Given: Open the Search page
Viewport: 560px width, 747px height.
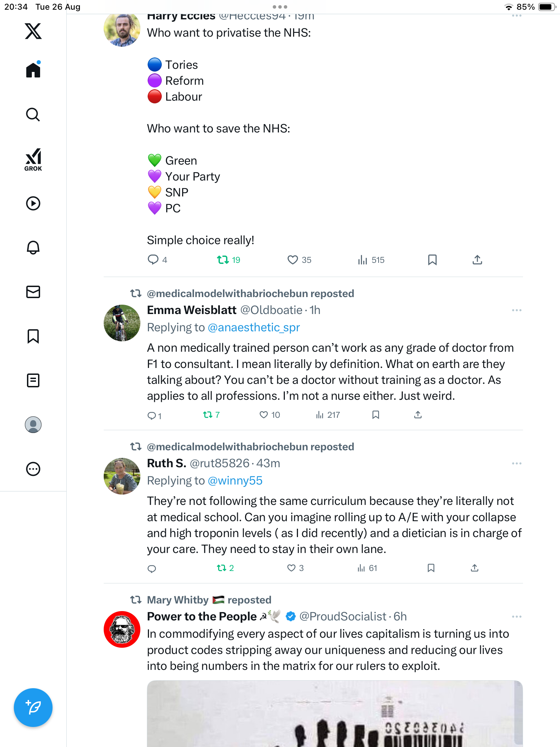Looking at the screenshot, I should [33, 114].
